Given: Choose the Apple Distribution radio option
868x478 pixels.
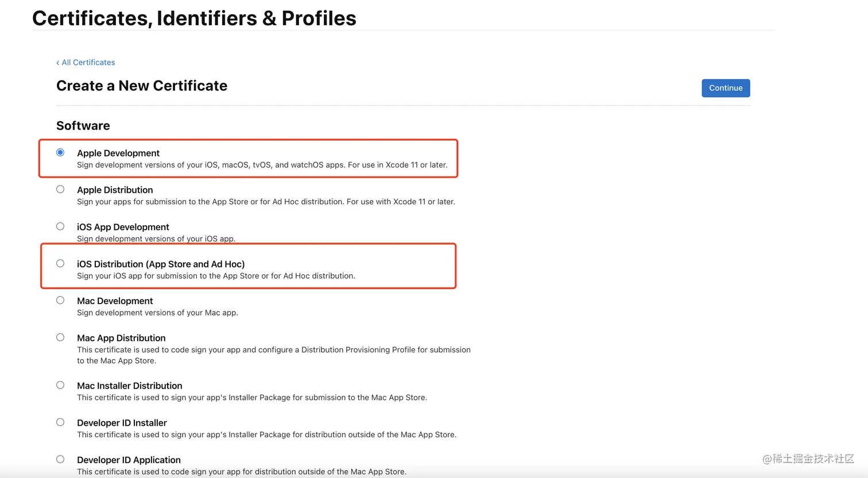Looking at the screenshot, I should [60, 189].
